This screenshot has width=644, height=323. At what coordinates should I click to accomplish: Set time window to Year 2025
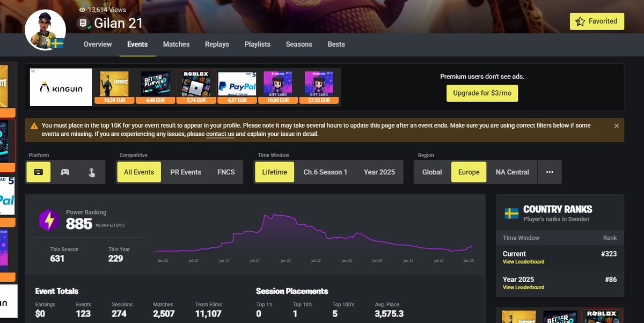379,172
